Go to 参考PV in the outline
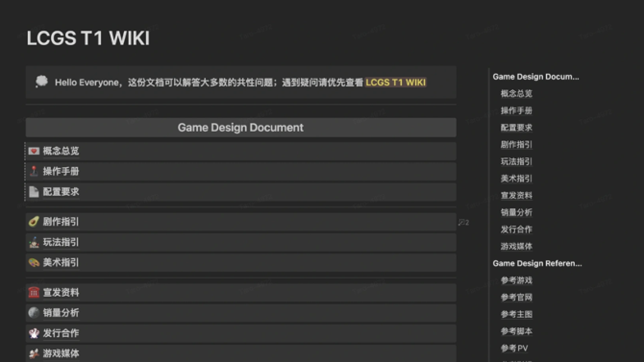The image size is (644, 362). point(514,349)
